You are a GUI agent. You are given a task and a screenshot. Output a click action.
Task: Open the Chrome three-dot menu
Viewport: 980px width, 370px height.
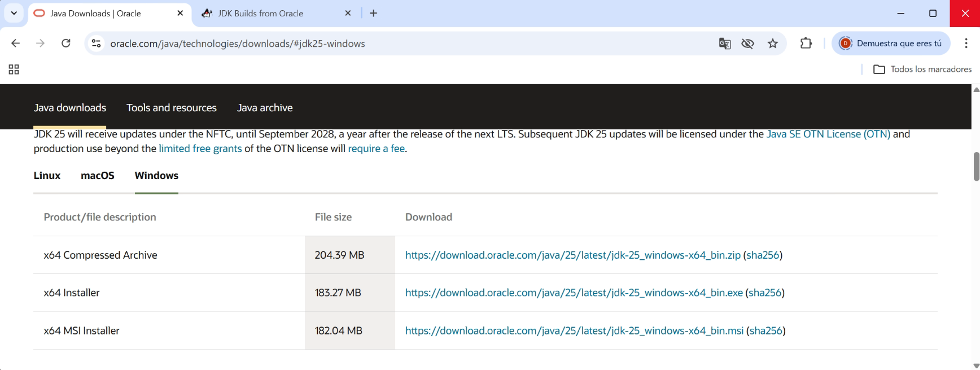[x=966, y=43]
